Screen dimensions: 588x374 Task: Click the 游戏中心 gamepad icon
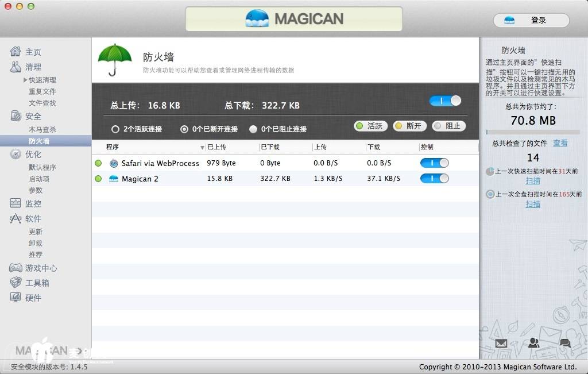point(16,268)
